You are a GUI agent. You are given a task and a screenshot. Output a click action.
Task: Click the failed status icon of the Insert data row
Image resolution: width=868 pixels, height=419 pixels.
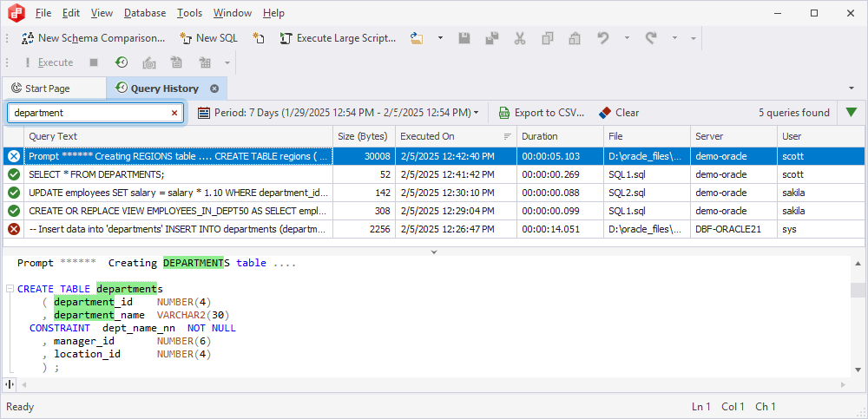[x=14, y=229]
